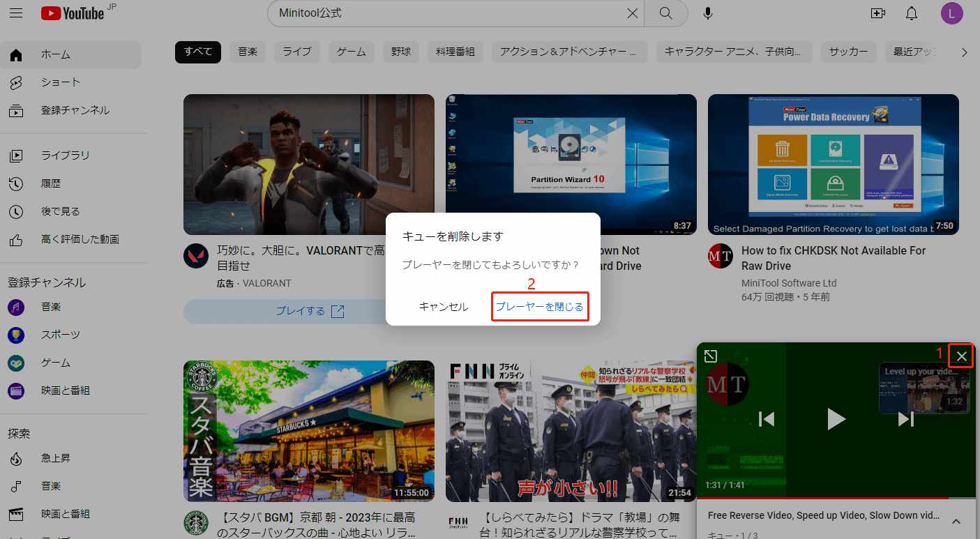
Task: Skip to next video in miniplayer
Action: [905, 419]
